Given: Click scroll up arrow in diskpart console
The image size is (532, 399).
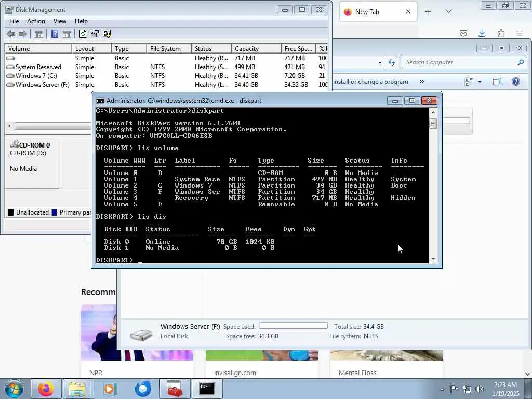Looking at the screenshot, I should tap(433, 112).
